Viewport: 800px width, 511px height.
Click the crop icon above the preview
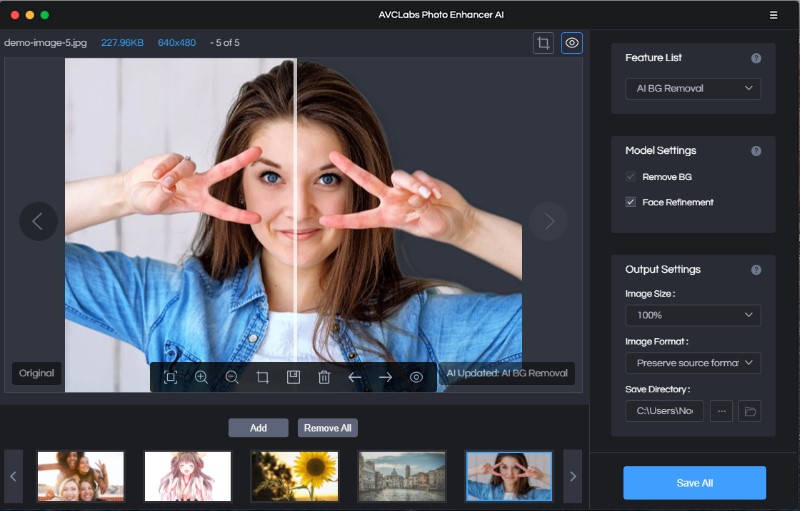[543, 43]
